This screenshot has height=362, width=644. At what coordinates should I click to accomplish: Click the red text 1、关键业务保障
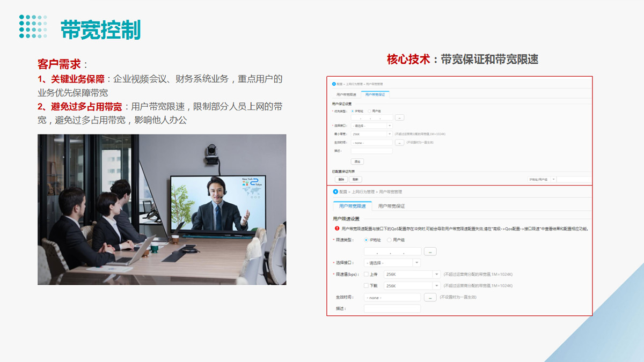click(x=71, y=79)
